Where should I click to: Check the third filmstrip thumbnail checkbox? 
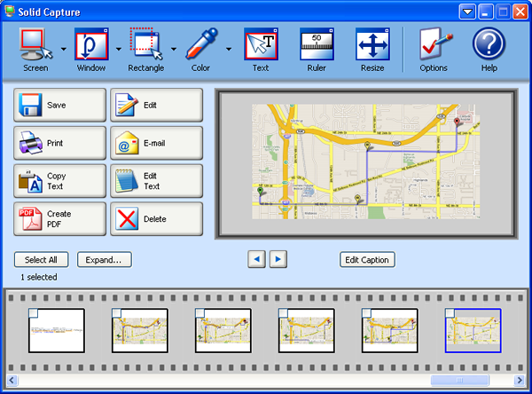coord(199,313)
